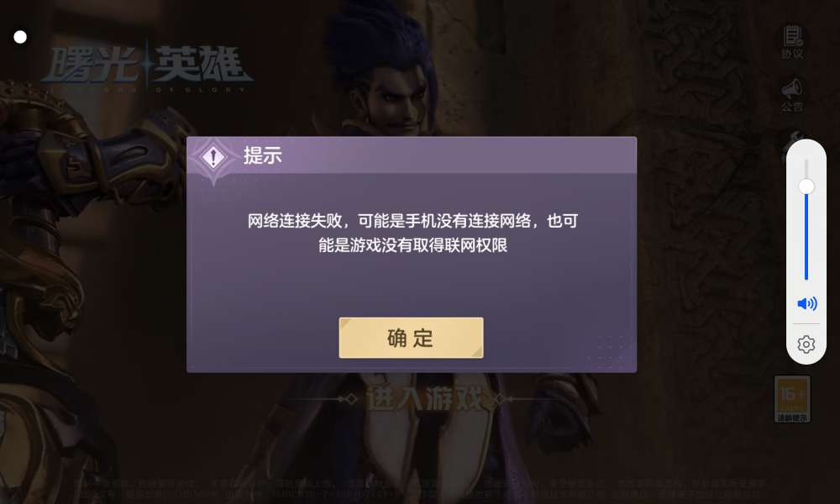This screenshot has height=504, width=840.
Task: Open the volume panel settings gear
Action: tap(806, 344)
